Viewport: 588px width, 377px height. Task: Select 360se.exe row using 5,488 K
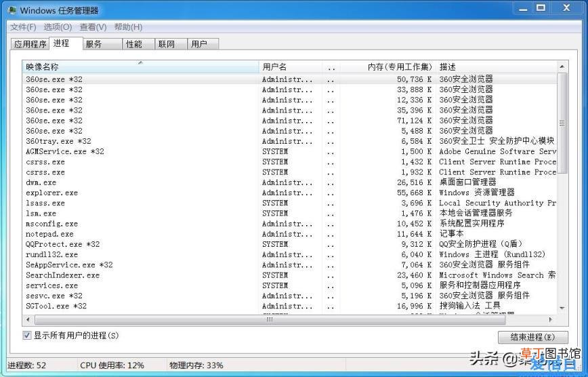[289, 131]
